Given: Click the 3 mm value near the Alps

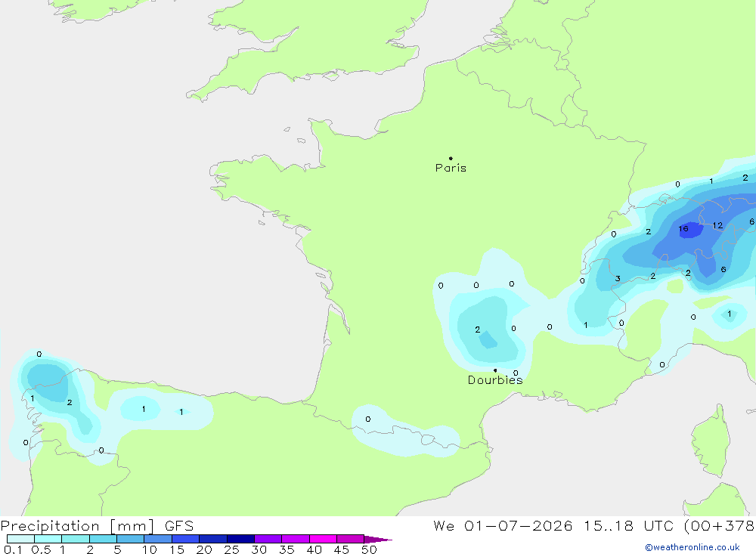Looking at the screenshot, I should pyautogui.click(x=618, y=279).
